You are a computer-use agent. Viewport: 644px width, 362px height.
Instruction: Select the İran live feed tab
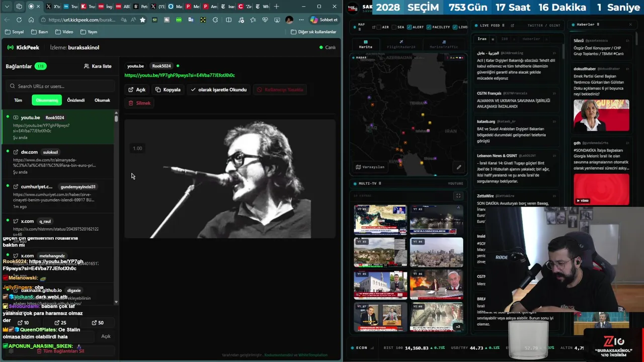pyautogui.click(x=482, y=39)
